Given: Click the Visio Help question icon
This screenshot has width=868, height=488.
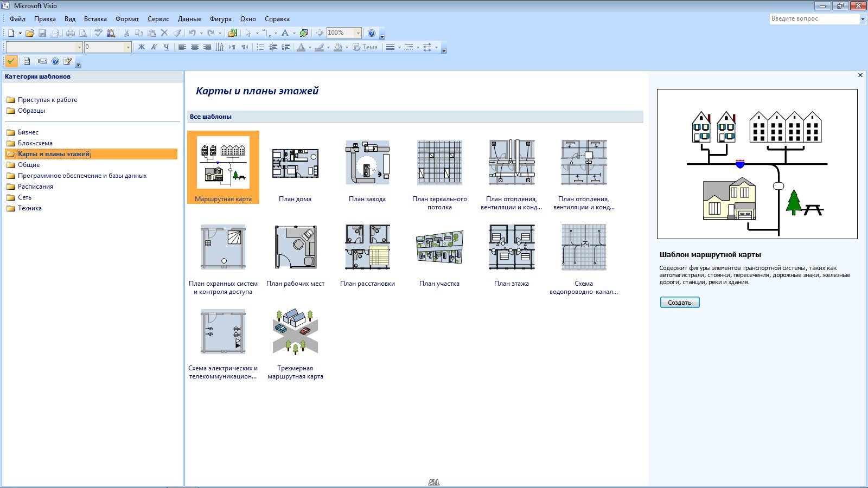Looking at the screenshot, I should tap(372, 33).
